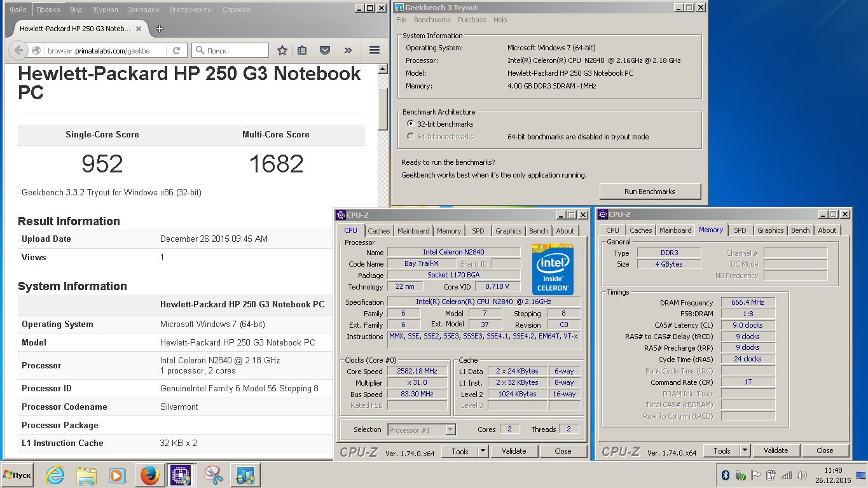
Task: Click the Single-Core score 952
Action: pyautogui.click(x=102, y=164)
